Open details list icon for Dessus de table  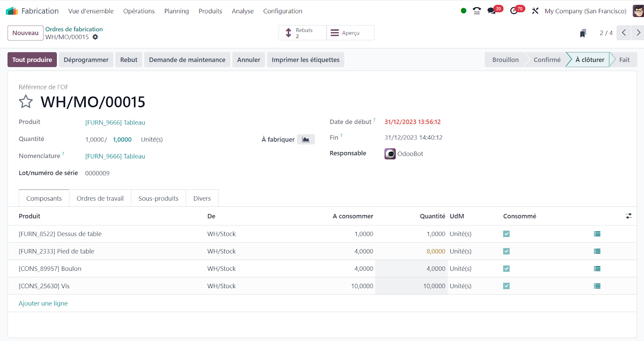tap(597, 234)
